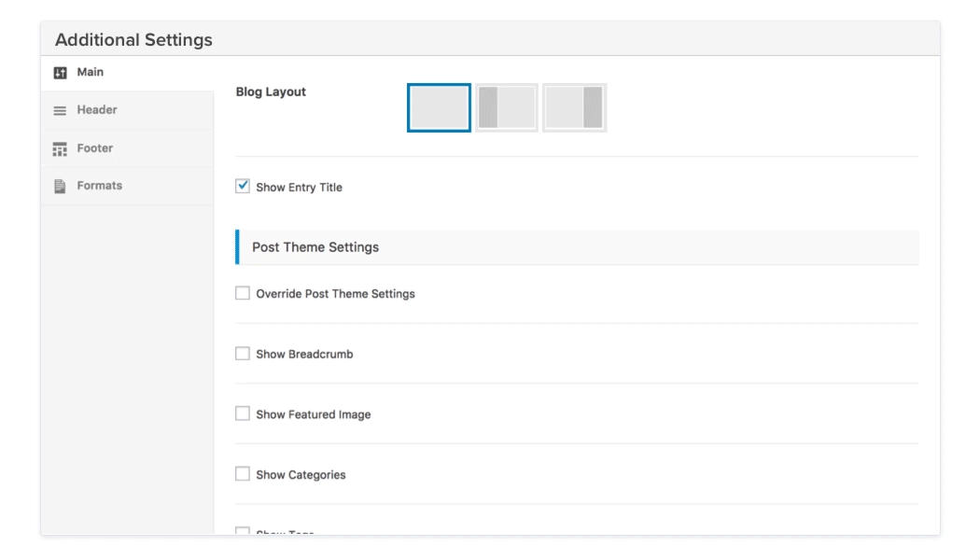Choose the right sidebar blog layout
The image size is (980, 560).
574,107
